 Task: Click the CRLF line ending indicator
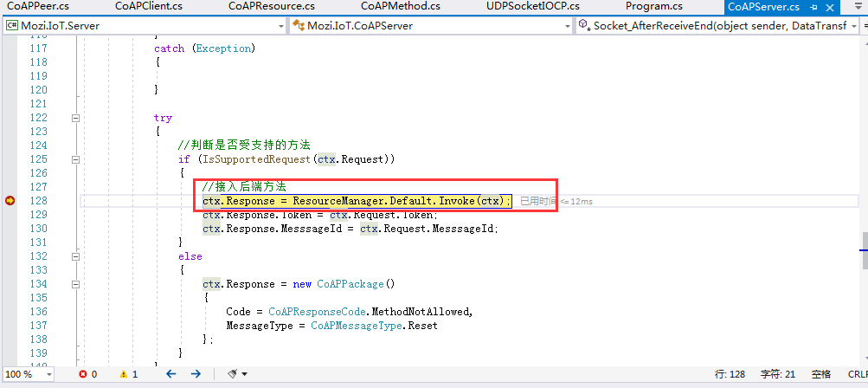(858, 375)
